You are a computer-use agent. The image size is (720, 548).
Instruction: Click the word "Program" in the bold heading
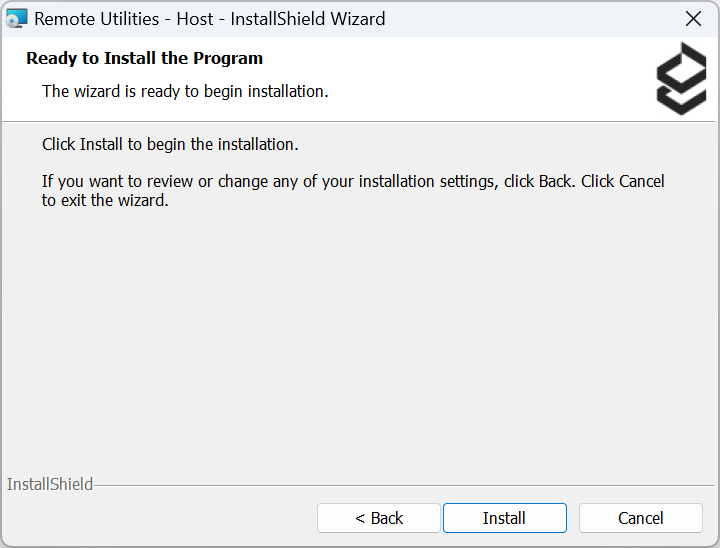[230, 58]
